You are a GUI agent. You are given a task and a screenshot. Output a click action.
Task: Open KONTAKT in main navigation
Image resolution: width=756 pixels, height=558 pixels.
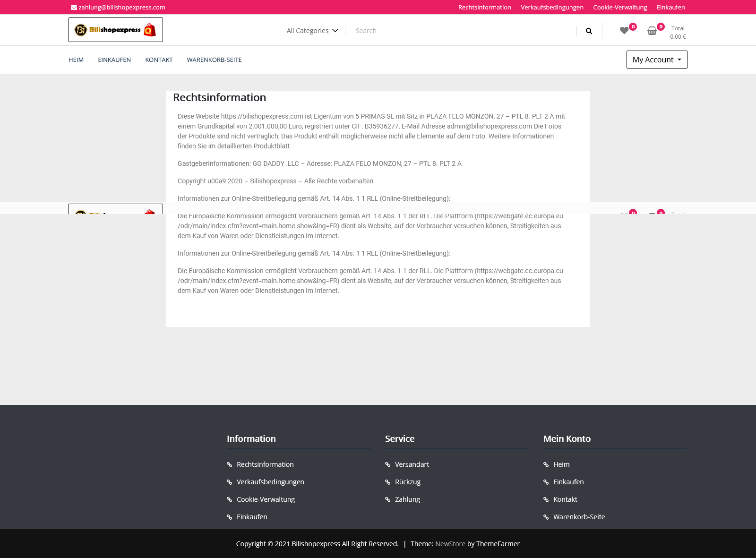[159, 60]
